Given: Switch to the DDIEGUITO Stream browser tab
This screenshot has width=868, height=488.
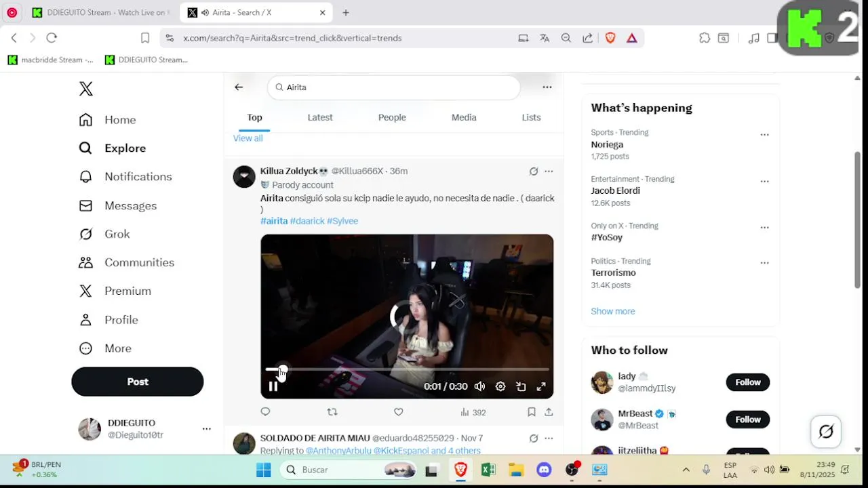Looking at the screenshot, I should [102, 12].
